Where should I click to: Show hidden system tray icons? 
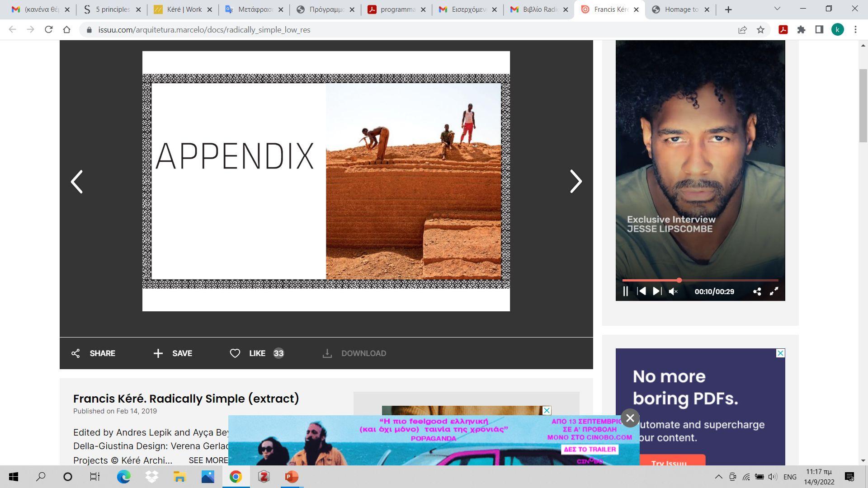(x=718, y=477)
